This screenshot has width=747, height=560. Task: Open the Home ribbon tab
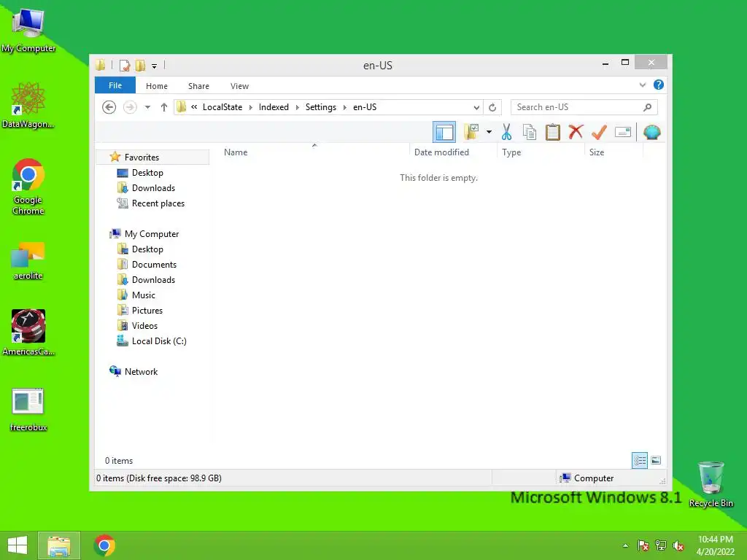coord(157,86)
